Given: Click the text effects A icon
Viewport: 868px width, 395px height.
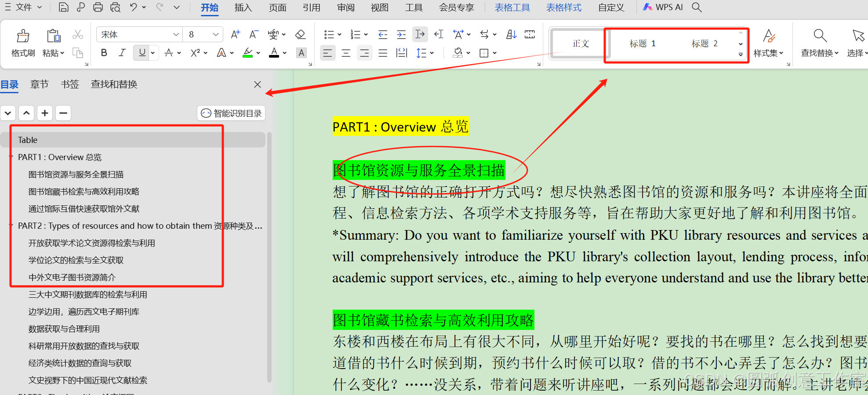Looking at the screenshot, I should [222, 53].
